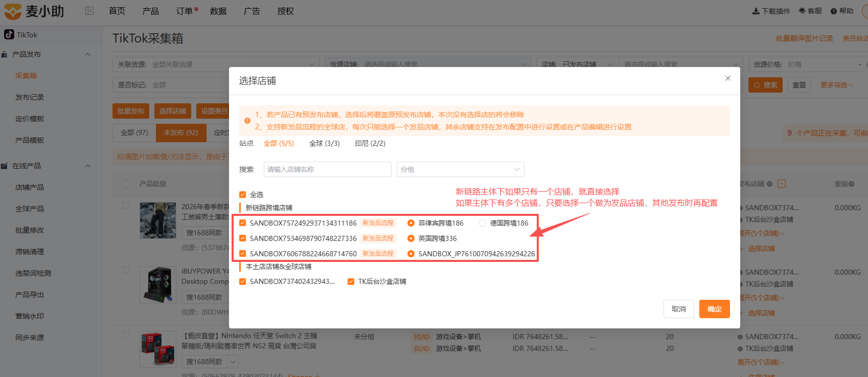Click the 发布店铺 column help icon
The image size is (868, 377).
click(769, 184)
